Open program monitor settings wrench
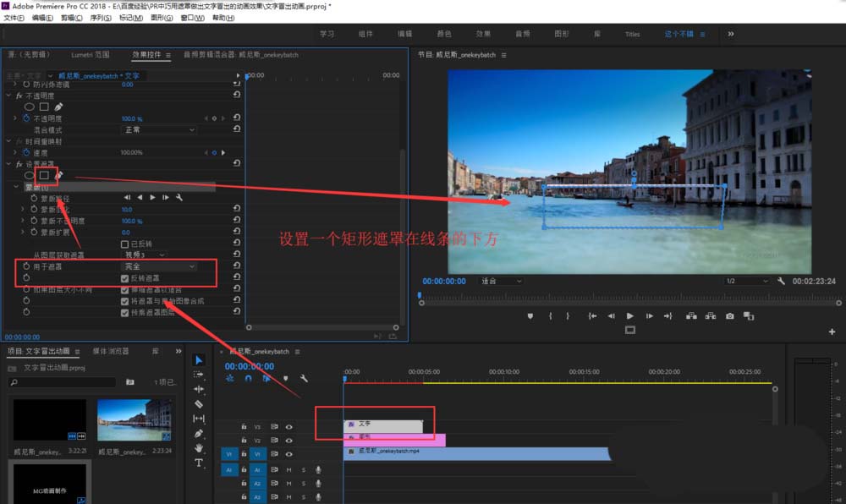This screenshot has width=846, height=504. (x=781, y=281)
